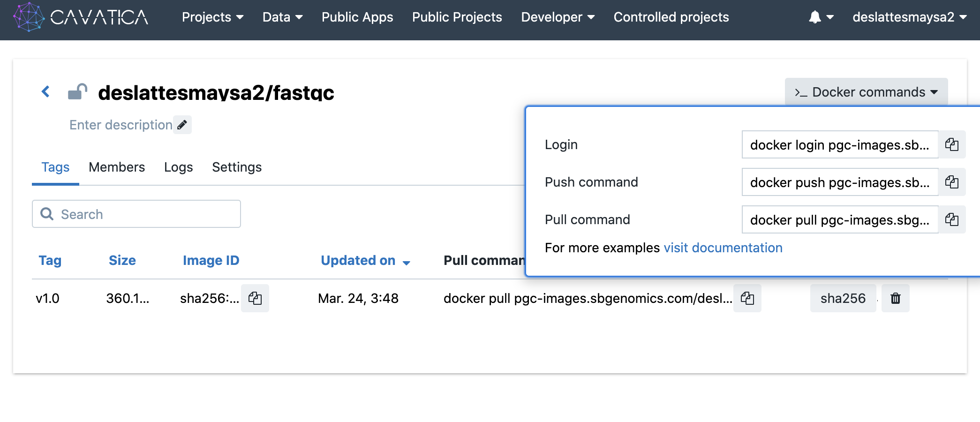The height and width of the screenshot is (422, 980).
Task: Edit description with the pencil icon
Action: click(182, 125)
